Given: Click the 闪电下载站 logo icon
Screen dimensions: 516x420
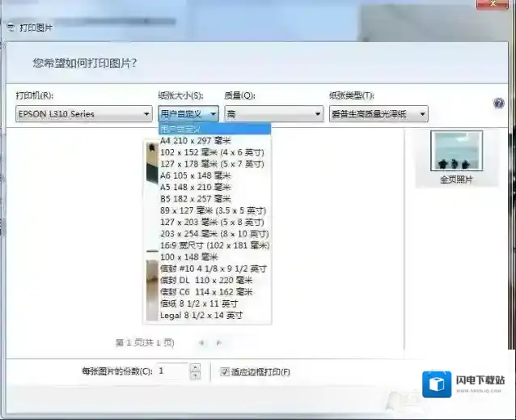Looking at the screenshot, I should tap(437, 383).
